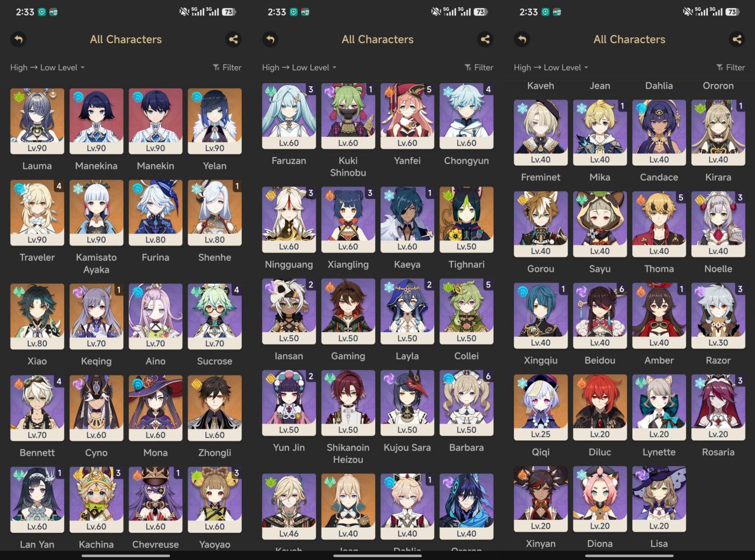Select the Xiao character portrait
Screen dimensions: 755x560
click(37, 316)
